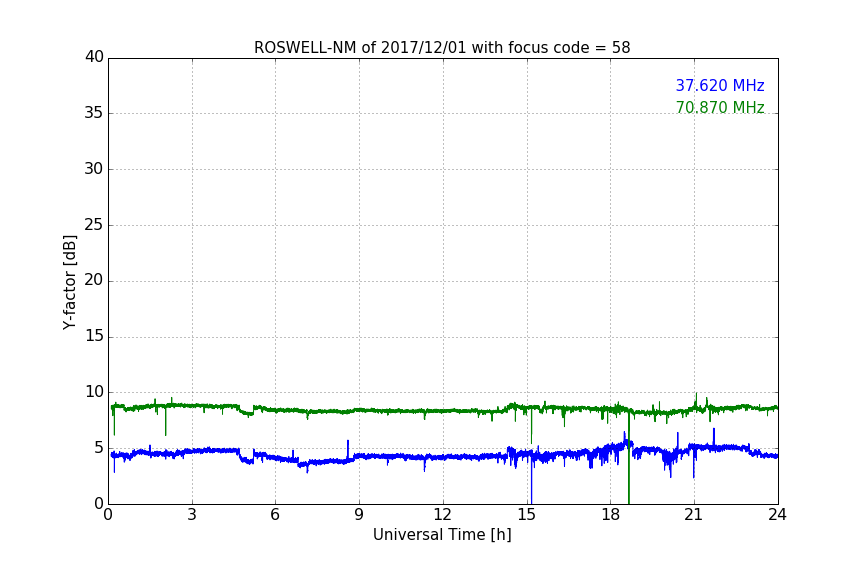Click x-axis tick label 6
The width and height of the screenshot is (864, 576).
pos(275,515)
